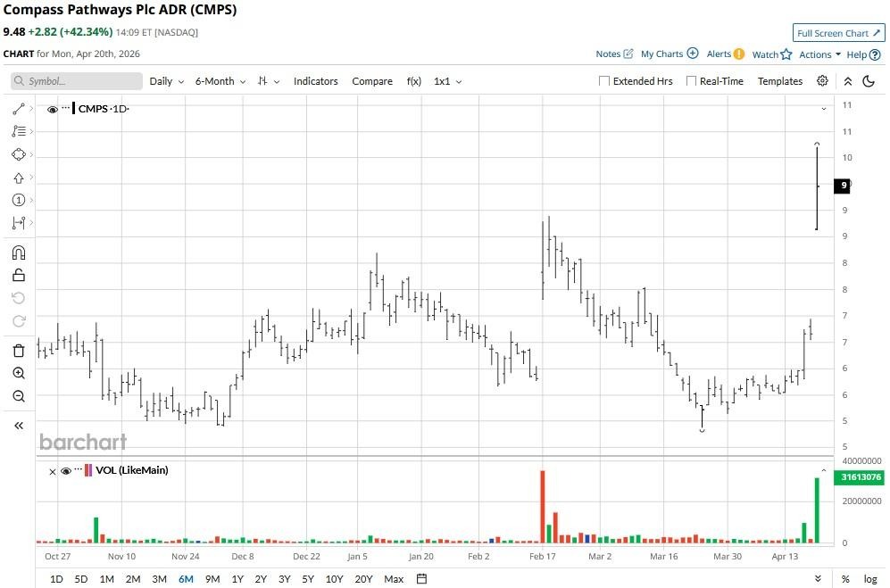Select the 20Y time range
Image resolution: width=890 pixels, height=588 pixels.
tap(363, 579)
